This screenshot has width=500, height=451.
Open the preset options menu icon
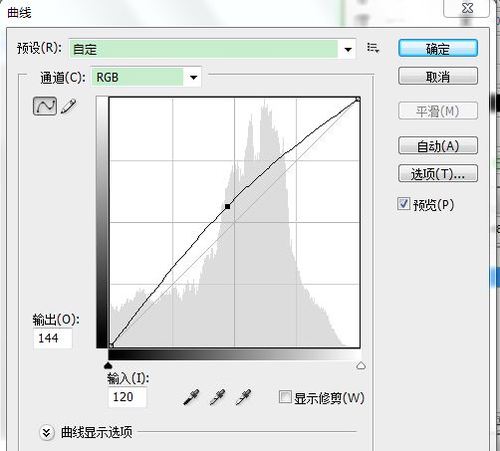(x=373, y=48)
